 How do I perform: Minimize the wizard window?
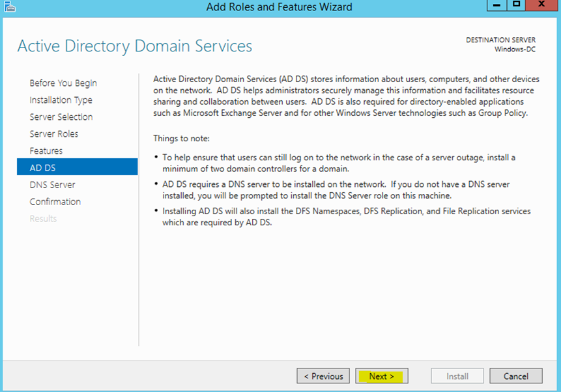pyautogui.click(x=496, y=5)
